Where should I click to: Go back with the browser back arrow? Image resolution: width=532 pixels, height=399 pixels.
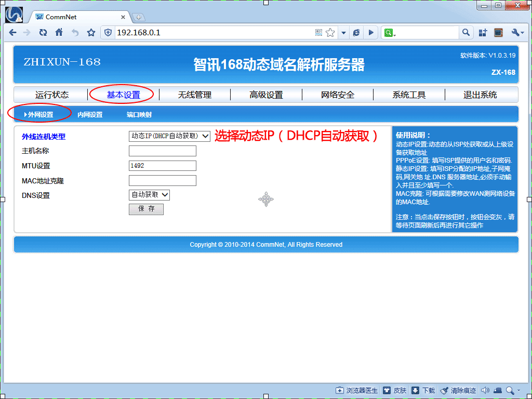(x=13, y=33)
